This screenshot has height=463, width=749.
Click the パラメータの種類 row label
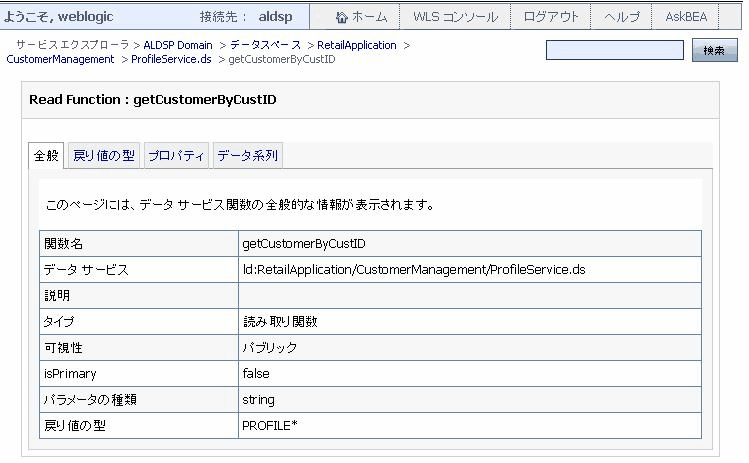pyautogui.click(x=90, y=399)
